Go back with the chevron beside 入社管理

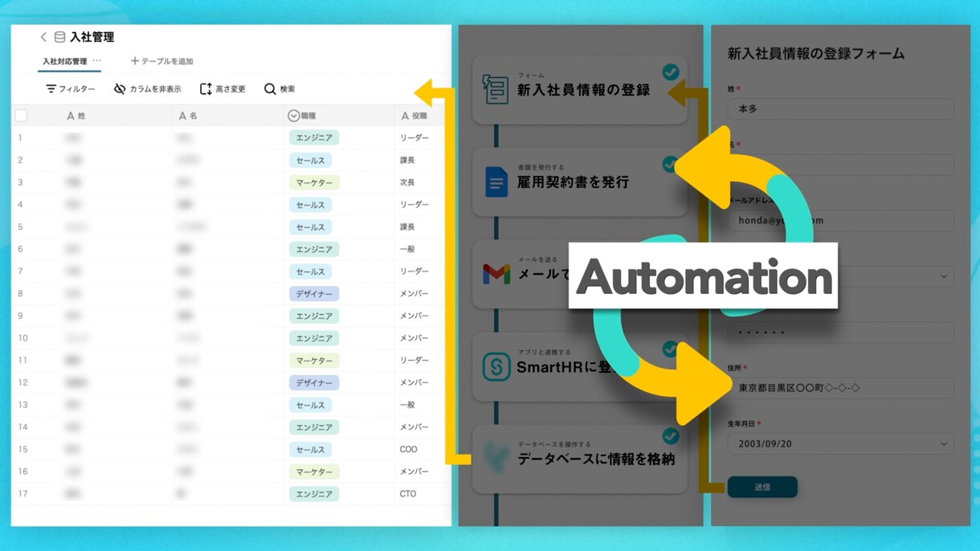(x=43, y=37)
